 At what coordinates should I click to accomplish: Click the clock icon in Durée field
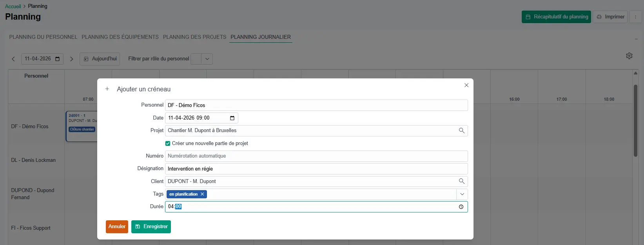click(x=461, y=207)
